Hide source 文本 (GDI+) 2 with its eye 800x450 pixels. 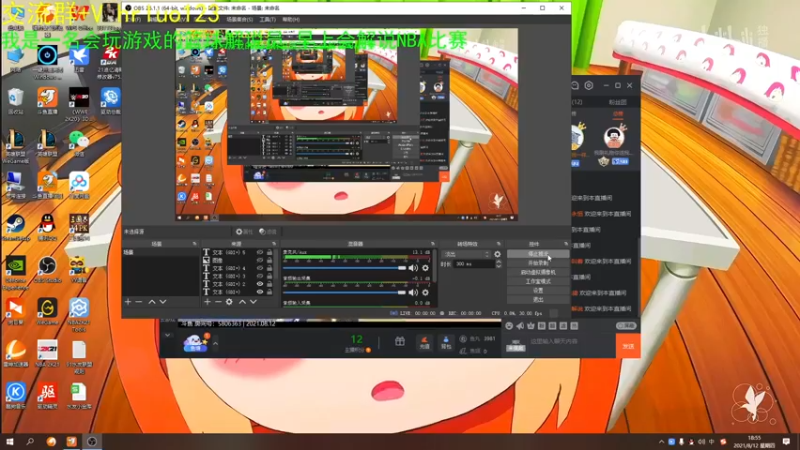[260, 284]
